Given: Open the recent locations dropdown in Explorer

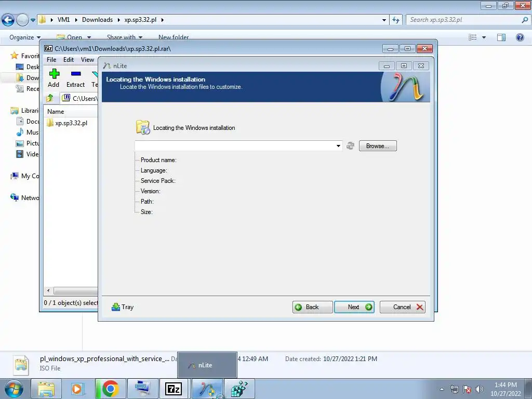Looking at the screenshot, I should tap(33, 20).
